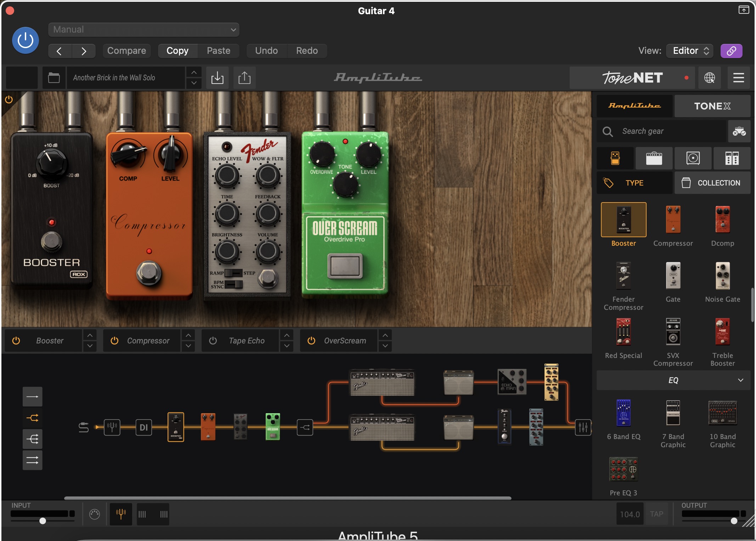
Task: Step the Tape Echo slot selector up
Action: coord(287,335)
